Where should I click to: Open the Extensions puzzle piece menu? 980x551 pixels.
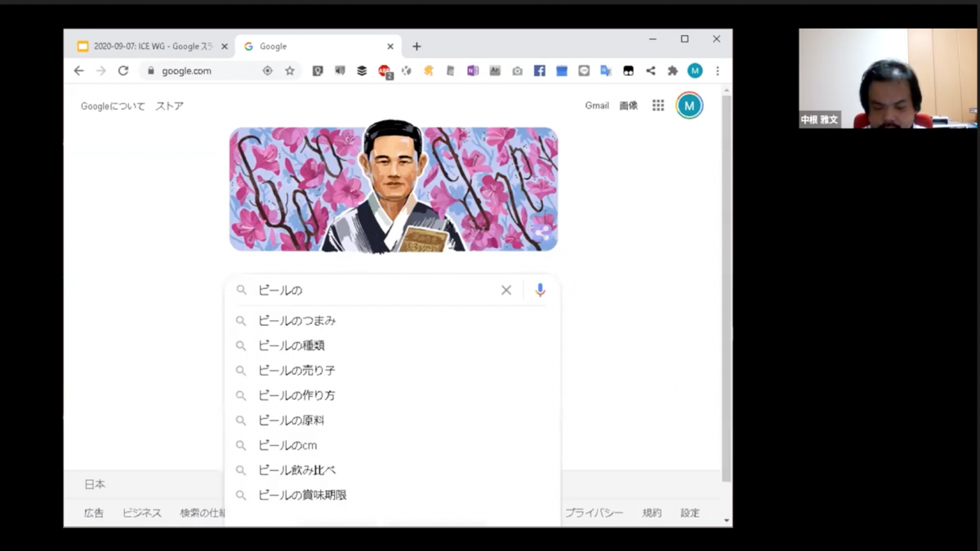click(x=673, y=71)
